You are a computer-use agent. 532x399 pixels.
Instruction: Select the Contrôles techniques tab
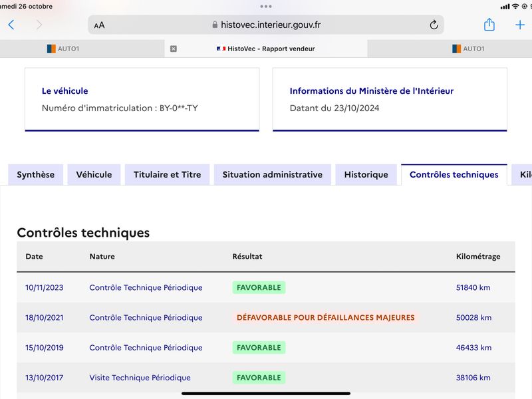pyautogui.click(x=454, y=175)
